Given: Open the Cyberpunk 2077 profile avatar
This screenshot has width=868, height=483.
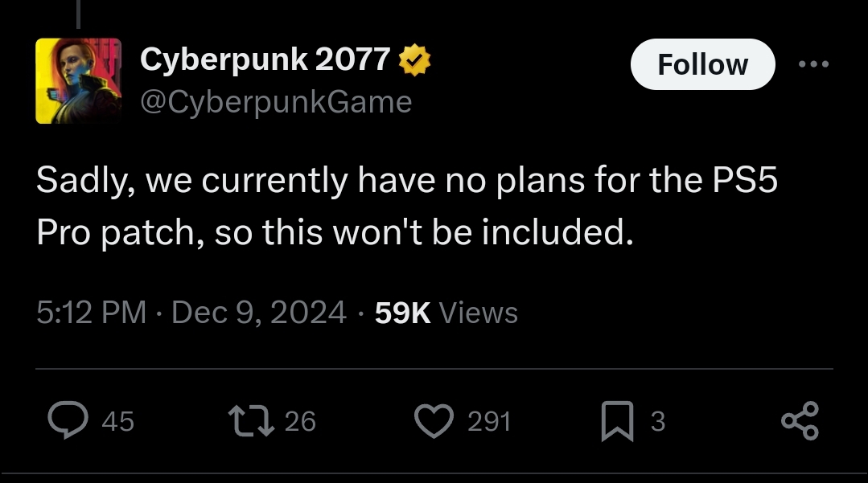Looking at the screenshot, I should (78, 80).
